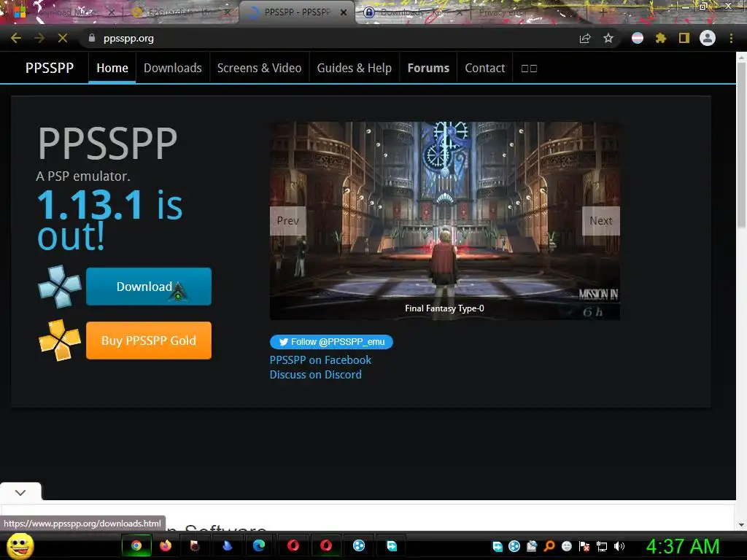Open Chrome from the taskbar
Image resolution: width=747 pixels, height=560 pixels.
(136, 545)
